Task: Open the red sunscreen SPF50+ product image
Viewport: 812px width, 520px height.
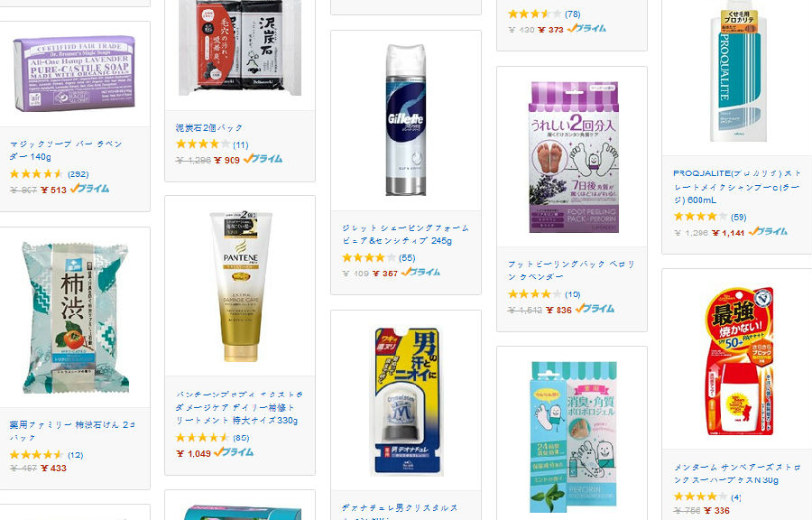Action: coord(740,360)
